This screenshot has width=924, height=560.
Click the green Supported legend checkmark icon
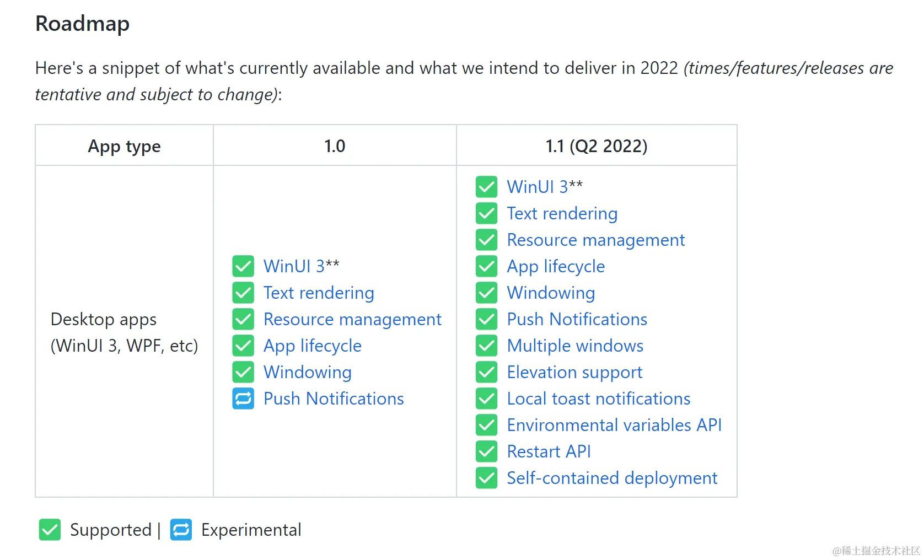click(x=50, y=530)
